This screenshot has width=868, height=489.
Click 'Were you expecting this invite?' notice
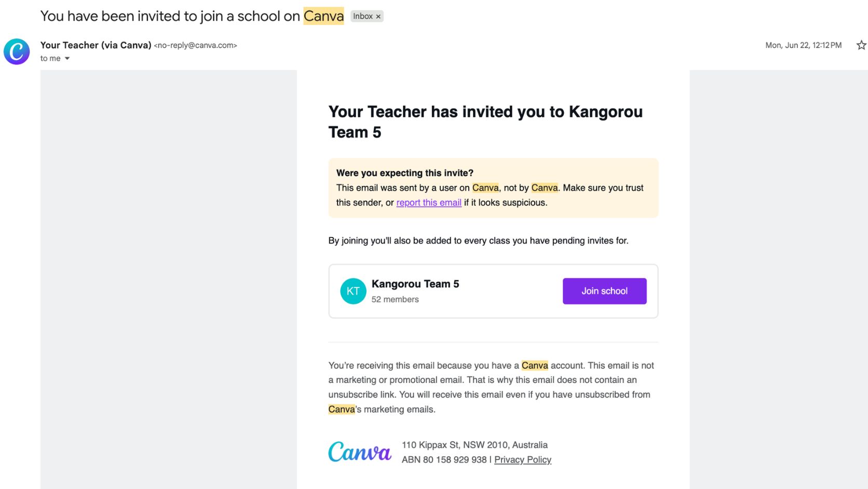pos(405,173)
